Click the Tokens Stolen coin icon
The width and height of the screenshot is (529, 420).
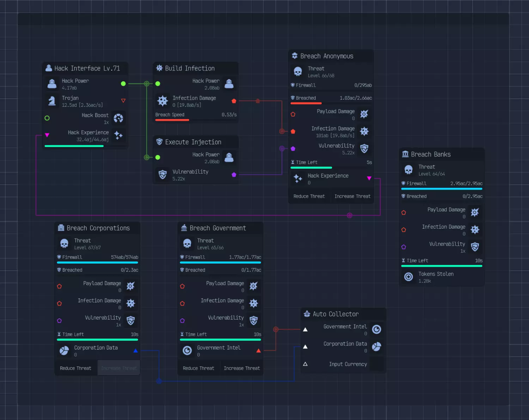pyautogui.click(x=409, y=277)
